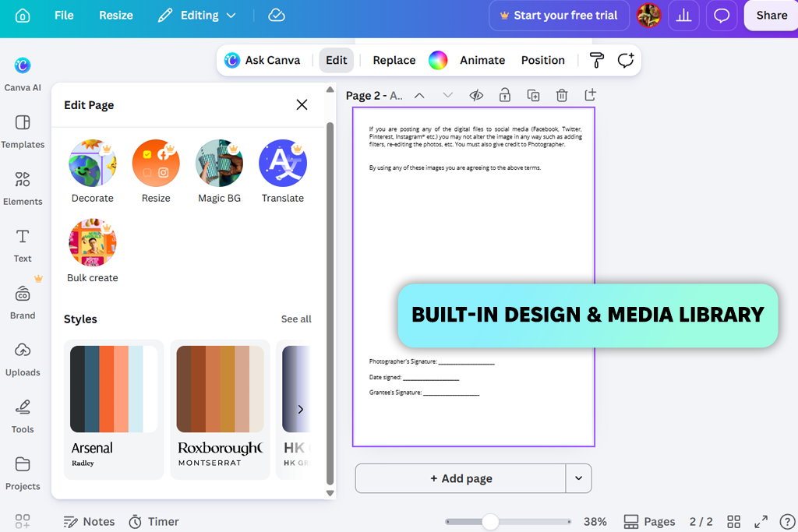Toggle the Pages view button

pos(649,522)
